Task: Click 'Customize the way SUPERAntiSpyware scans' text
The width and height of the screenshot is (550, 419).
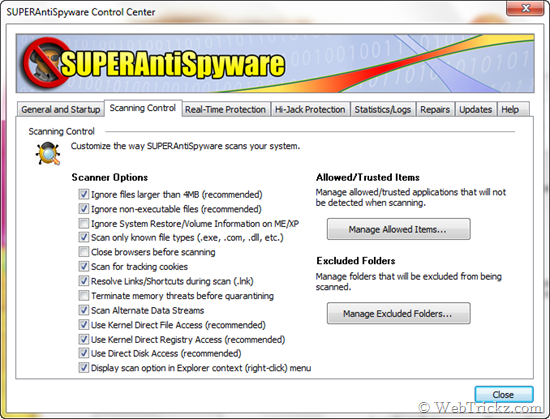Action: tap(186, 146)
